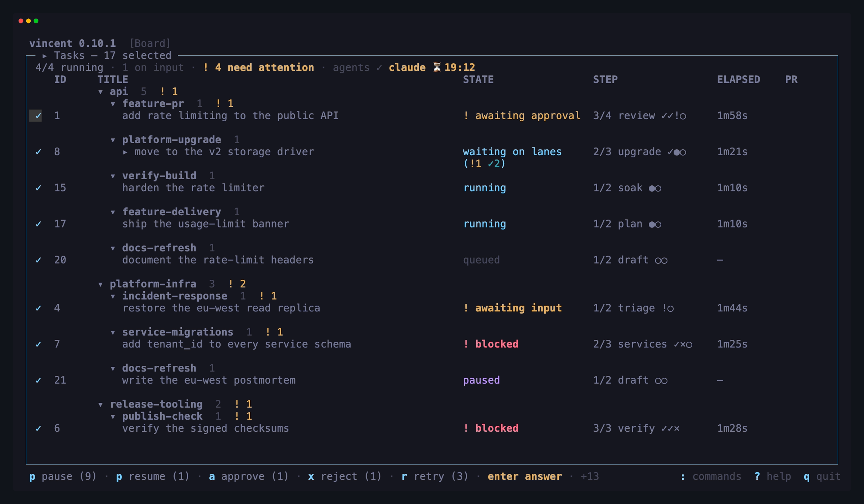Click reject (1) in the footer

point(345,476)
